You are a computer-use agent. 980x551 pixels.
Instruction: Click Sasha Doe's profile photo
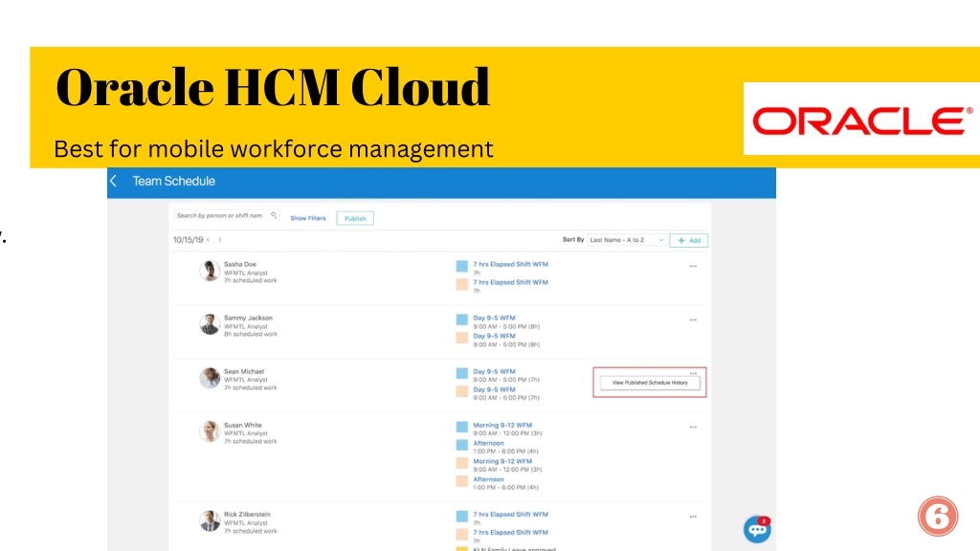210,271
